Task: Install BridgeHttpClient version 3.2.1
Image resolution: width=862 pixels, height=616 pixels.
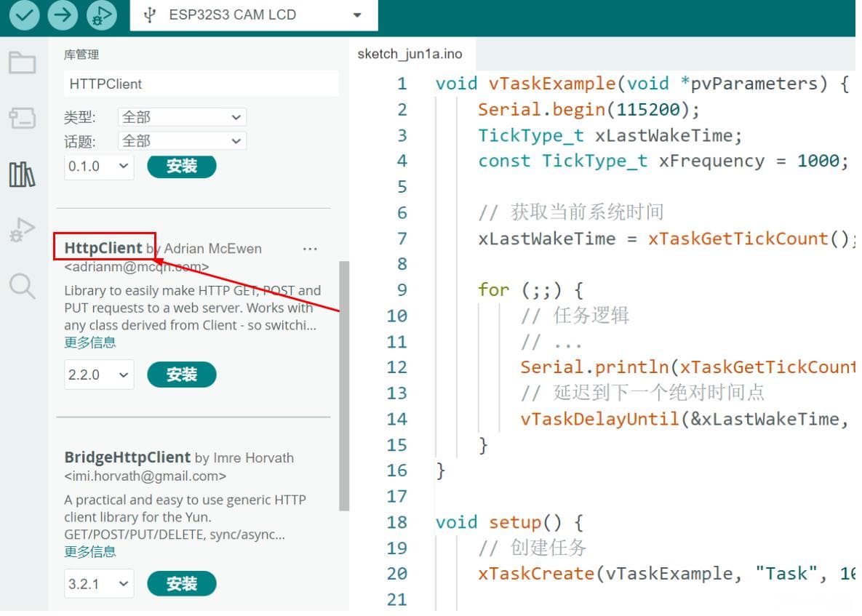Action: (x=182, y=583)
